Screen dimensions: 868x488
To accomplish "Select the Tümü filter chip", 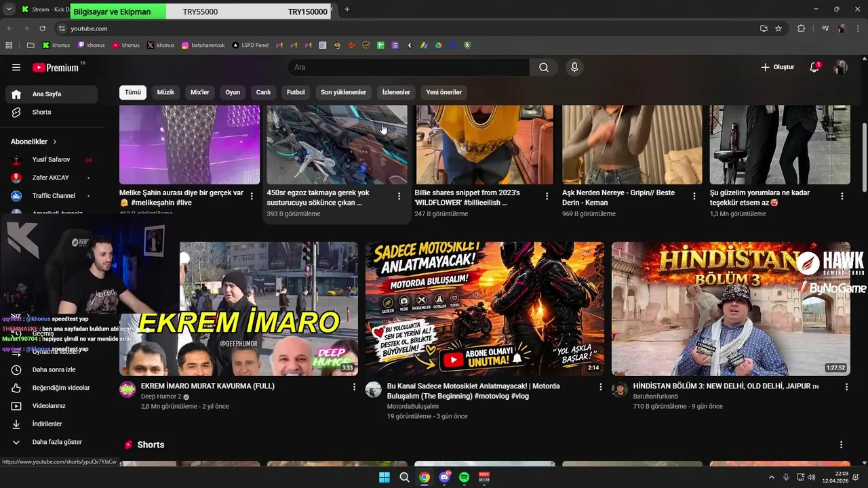I will [x=133, y=92].
